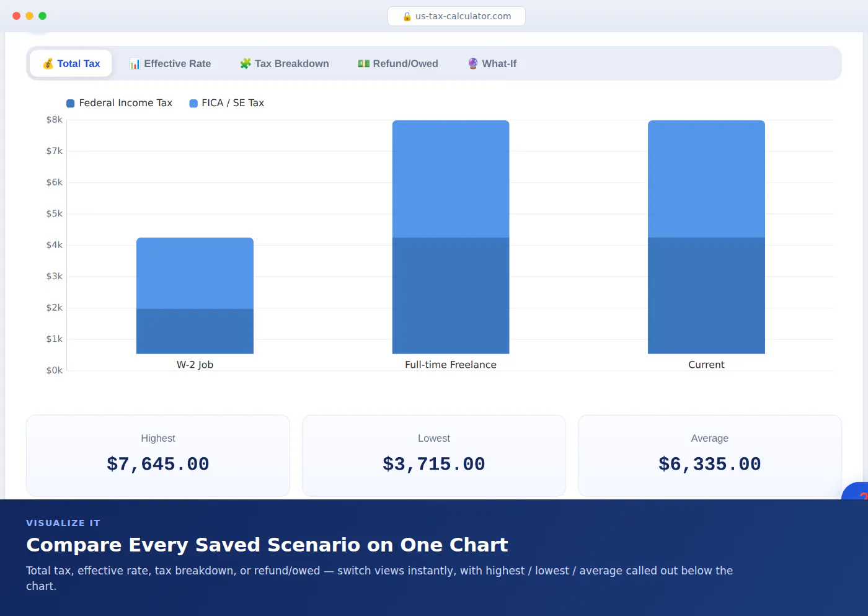
Task: Click the W-2 Job FICA bar segment
Action: 195,273
